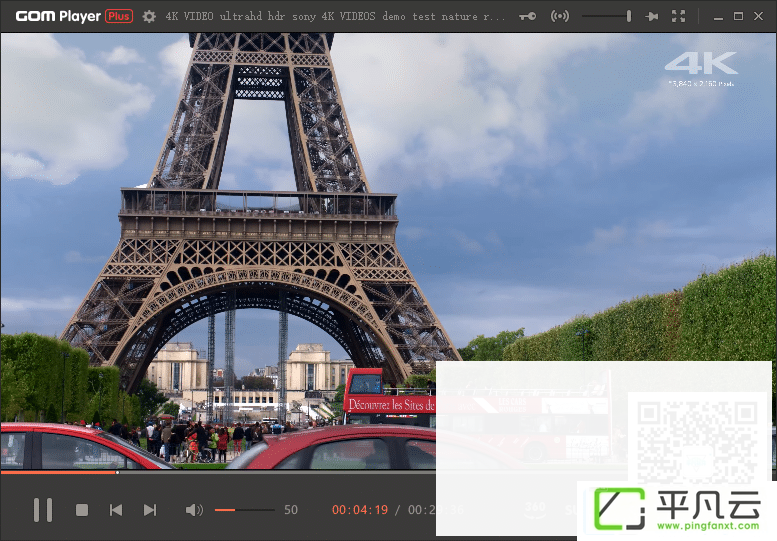Minimize the GOM Player window
Viewport: 777px width, 541px height.
point(718,17)
